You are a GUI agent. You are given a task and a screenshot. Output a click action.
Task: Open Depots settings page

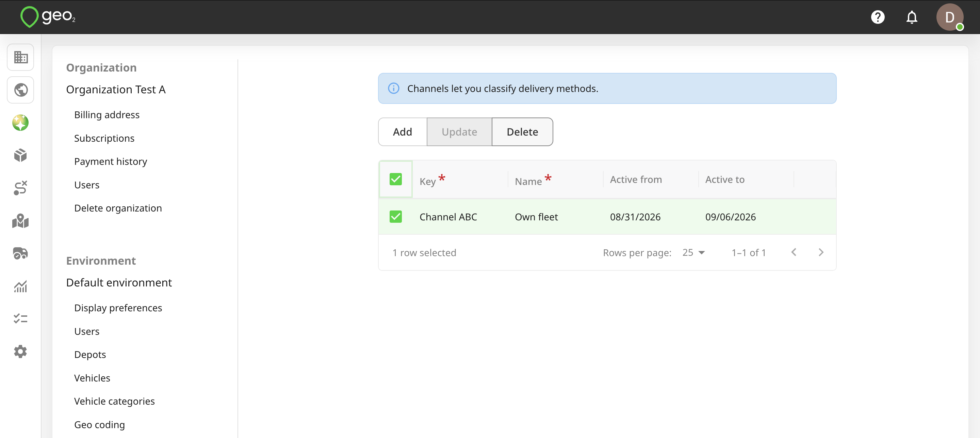pos(90,354)
